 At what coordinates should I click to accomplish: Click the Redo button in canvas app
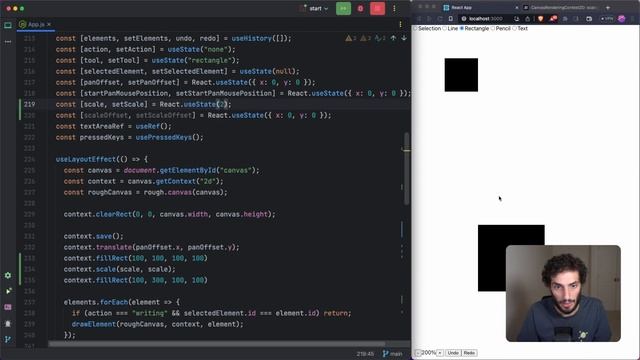(469, 353)
